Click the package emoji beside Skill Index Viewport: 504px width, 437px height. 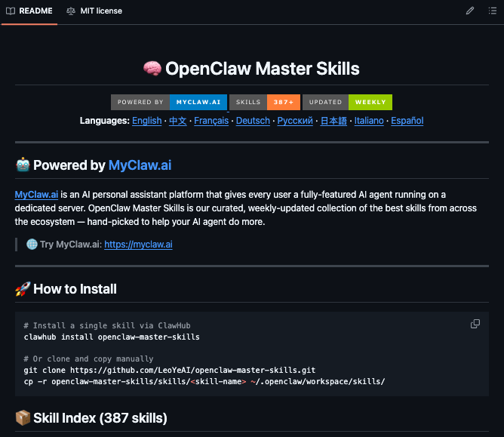[x=23, y=417]
